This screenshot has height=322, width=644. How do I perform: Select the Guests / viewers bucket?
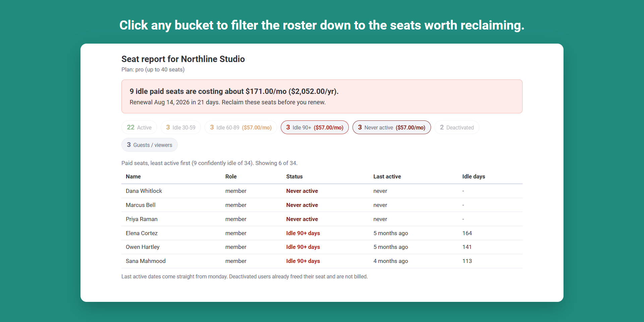click(x=150, y=145)
